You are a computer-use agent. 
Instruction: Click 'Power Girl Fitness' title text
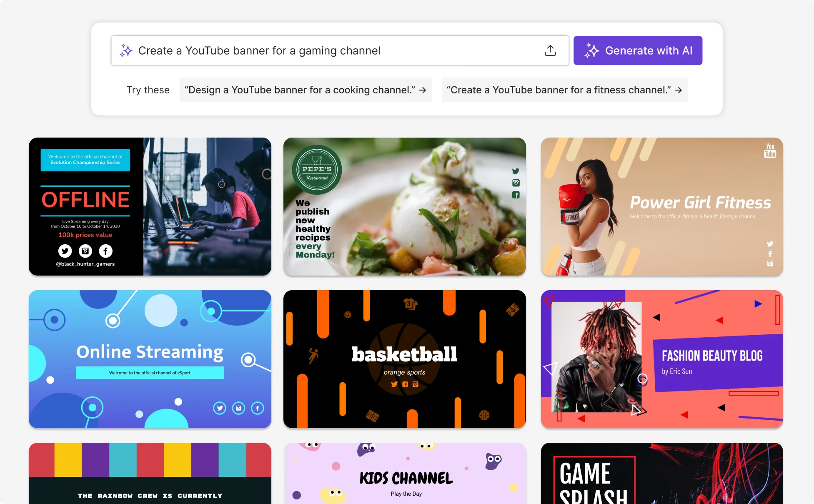coord(700,203)
